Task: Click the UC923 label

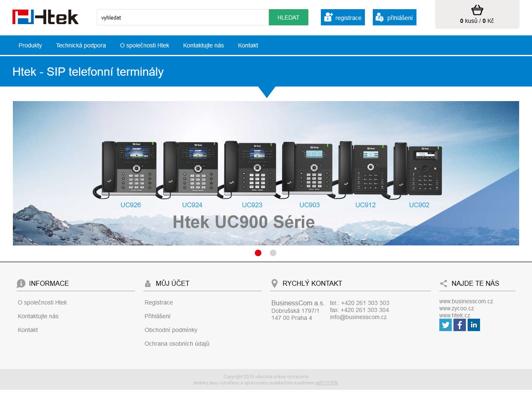Action: click(x=252, y=205)
